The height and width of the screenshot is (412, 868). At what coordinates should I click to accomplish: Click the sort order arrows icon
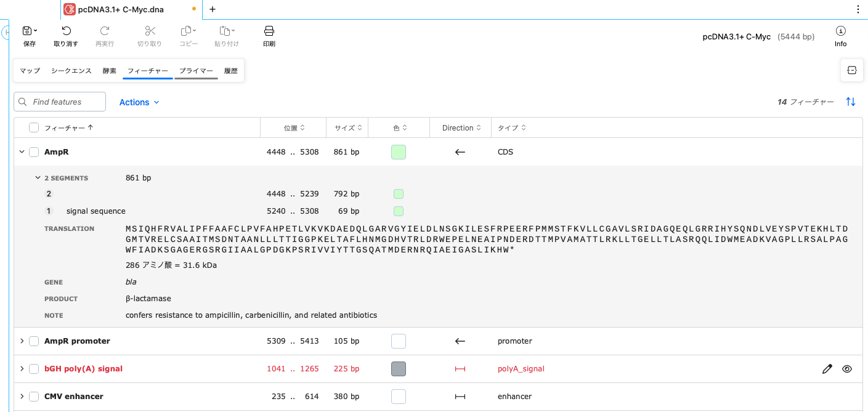pos(851,102)
